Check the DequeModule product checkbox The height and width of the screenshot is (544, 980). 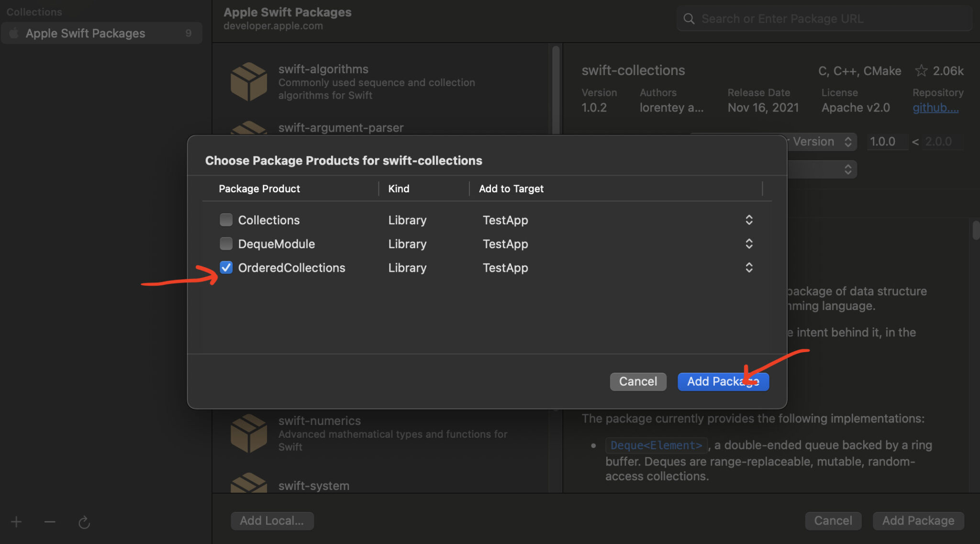point(226,244)
